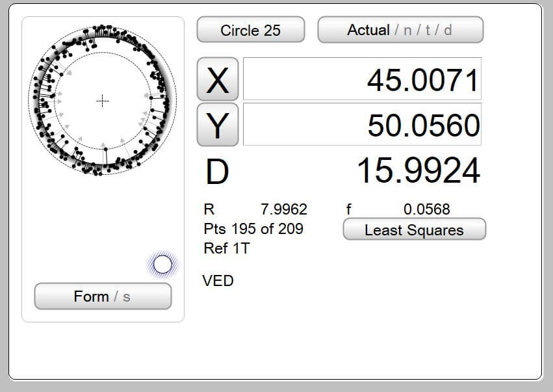Image resolution: width=553 pixels, height=392 pixels.
Task: Click the f form label
Action: coord(349,209)
